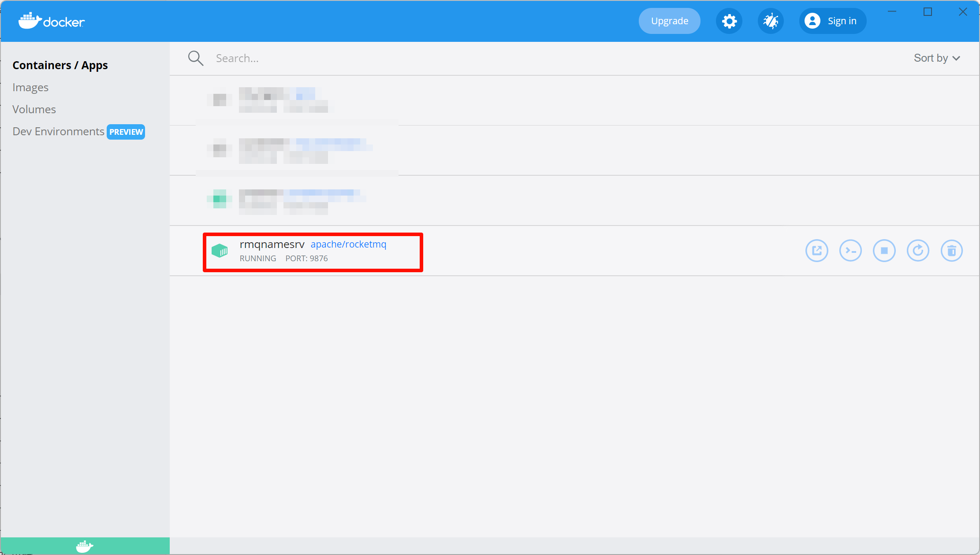The image size is (980, 555).
Task: Open rmqnamesrv in the browser
Action: pyautogui.click(x=817, y=250)
